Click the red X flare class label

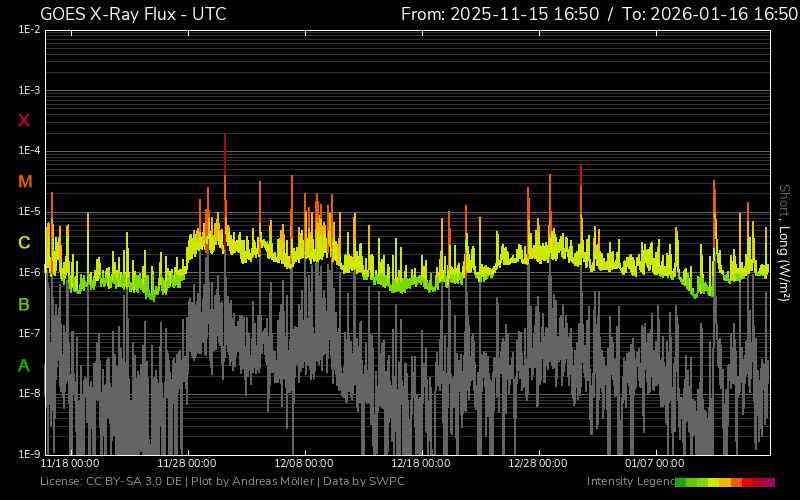[x=24, y=121]
